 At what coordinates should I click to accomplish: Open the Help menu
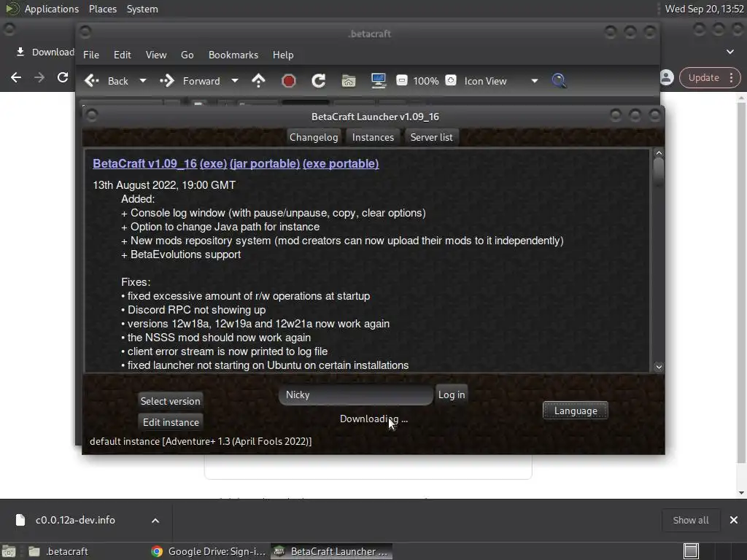point(283,55)
